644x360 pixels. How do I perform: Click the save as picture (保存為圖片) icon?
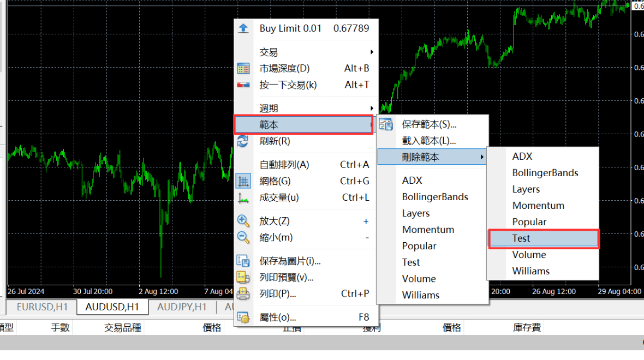coord(243,261)
